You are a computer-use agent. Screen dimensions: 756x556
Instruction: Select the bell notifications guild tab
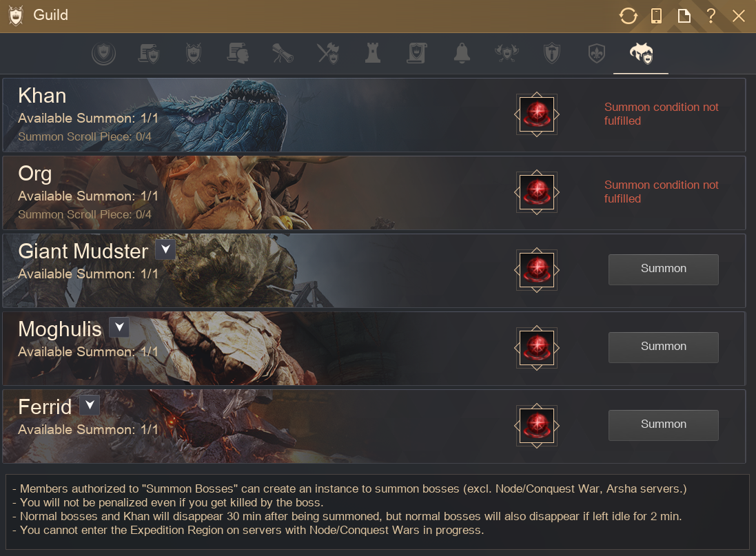coord(462,53)
